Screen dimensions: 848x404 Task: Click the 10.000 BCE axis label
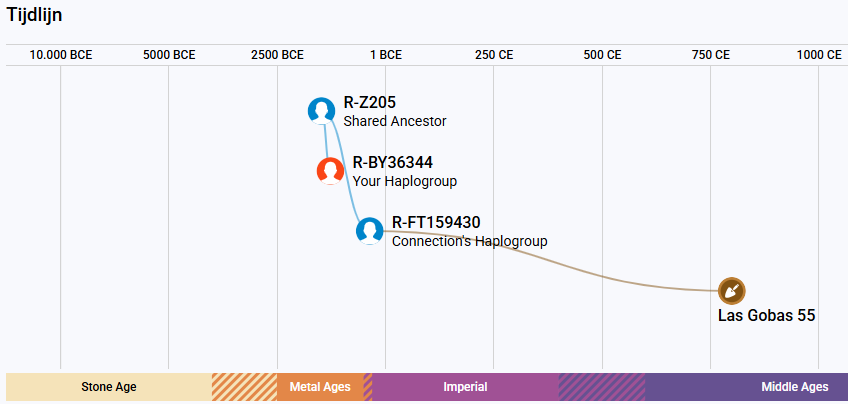pos(61,55)
